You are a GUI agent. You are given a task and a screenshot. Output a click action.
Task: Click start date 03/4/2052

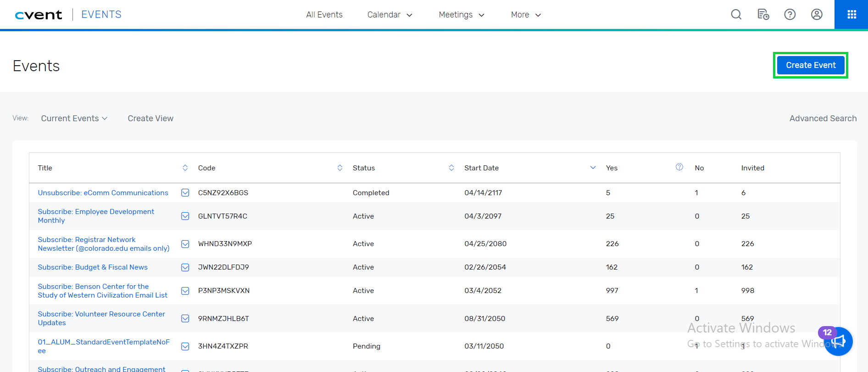pyautogui.click(x=483, y=291)
